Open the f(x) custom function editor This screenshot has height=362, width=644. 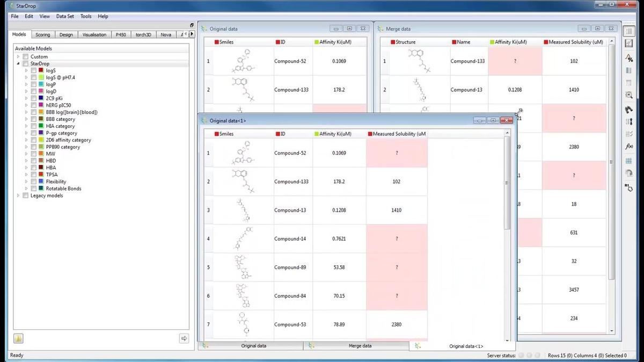tap(628, 145)
